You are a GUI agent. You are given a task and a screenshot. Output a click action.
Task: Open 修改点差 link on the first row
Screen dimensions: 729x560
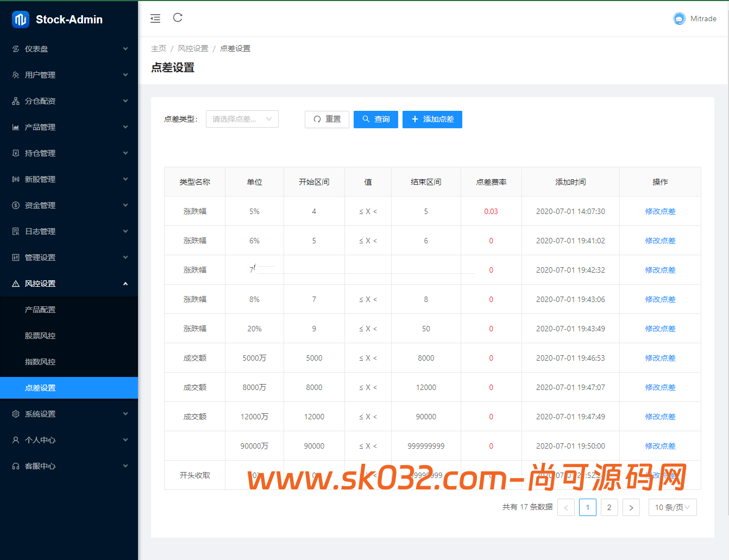(660, 211)
